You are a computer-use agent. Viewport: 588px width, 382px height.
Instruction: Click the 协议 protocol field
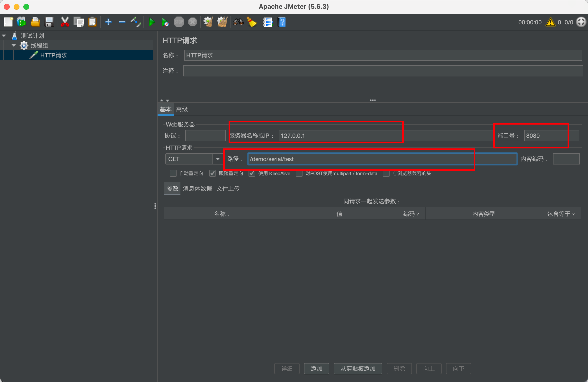(205, 136)
